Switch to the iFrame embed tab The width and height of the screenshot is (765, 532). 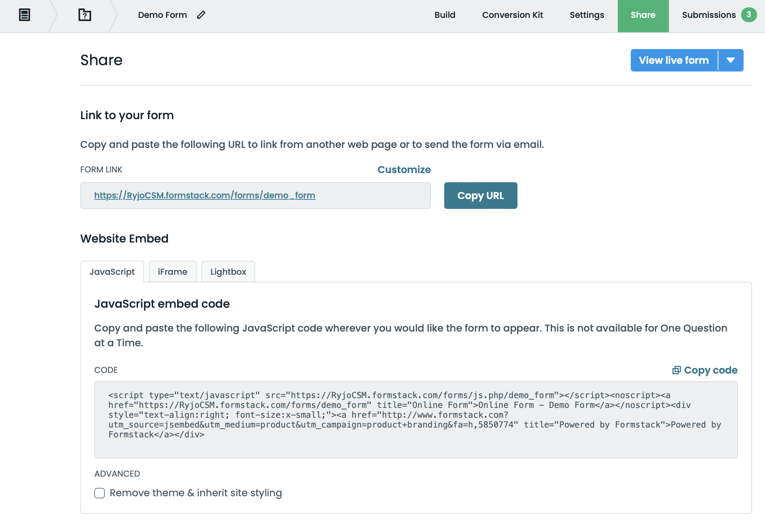point(172,272)
